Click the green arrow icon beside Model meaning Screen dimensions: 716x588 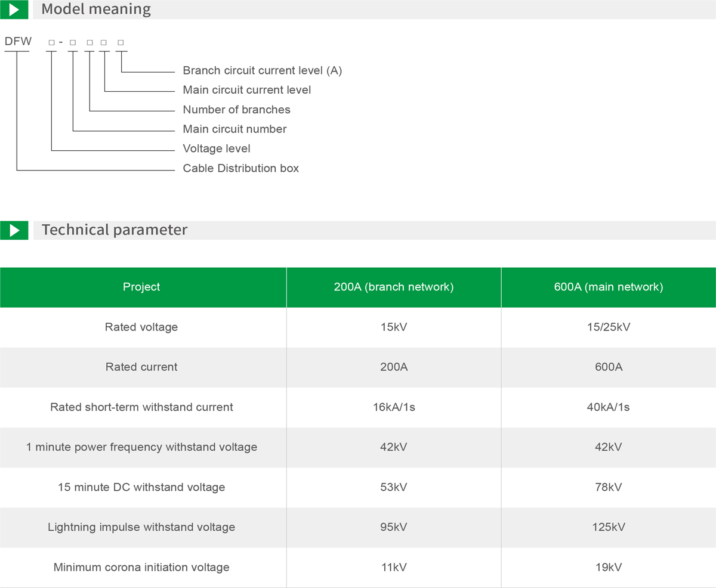[x=14, y=10]
